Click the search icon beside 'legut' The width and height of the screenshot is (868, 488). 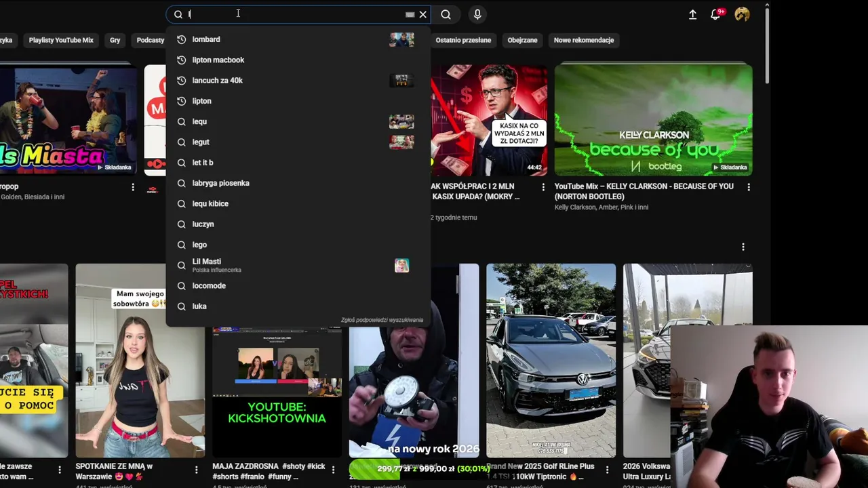[181, 142]
